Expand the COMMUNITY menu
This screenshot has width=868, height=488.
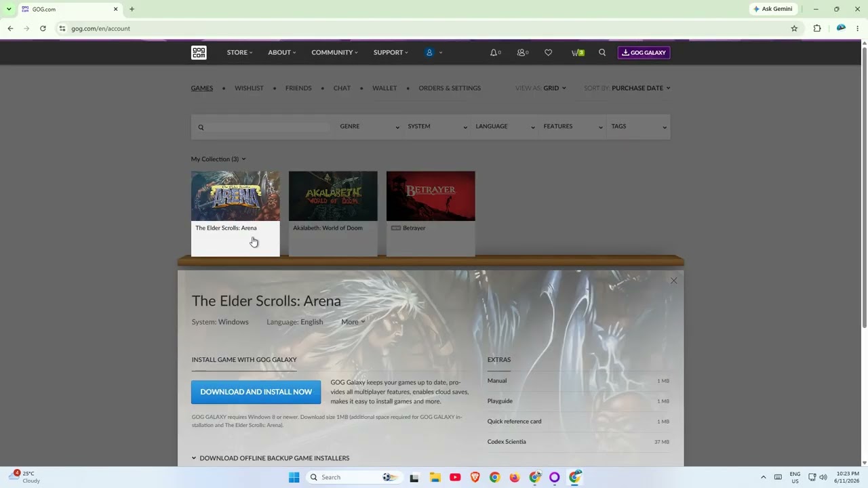tap(334, 52)
